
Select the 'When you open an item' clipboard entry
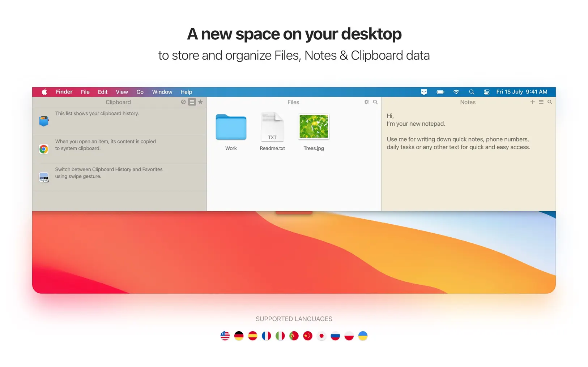[119, 149]
